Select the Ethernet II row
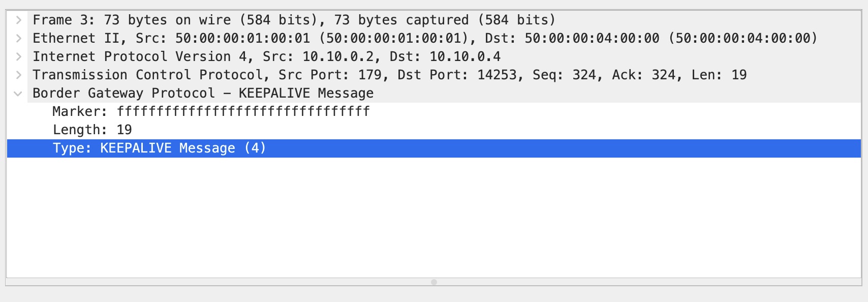868x302 pixels. pyautogui.click(x=76, y=39)
